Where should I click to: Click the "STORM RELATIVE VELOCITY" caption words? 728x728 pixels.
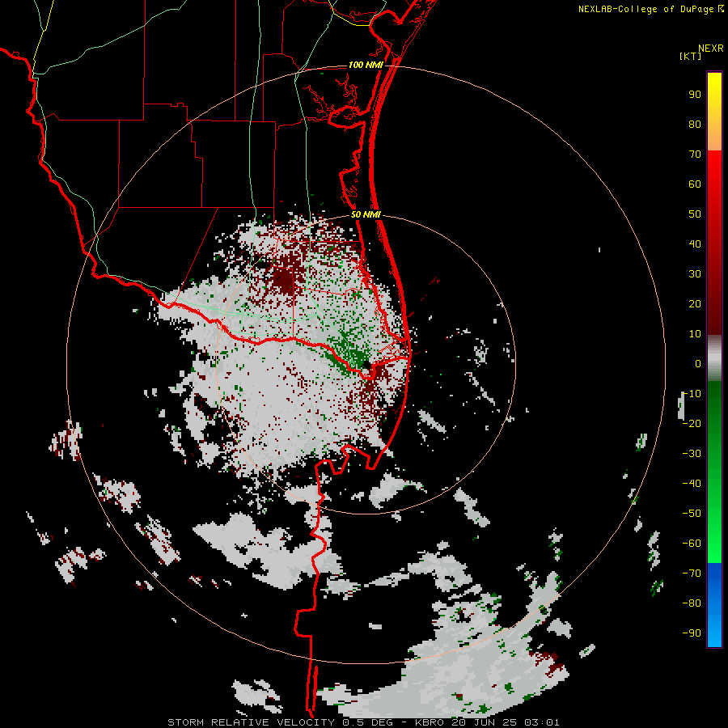tap(251, 722)
